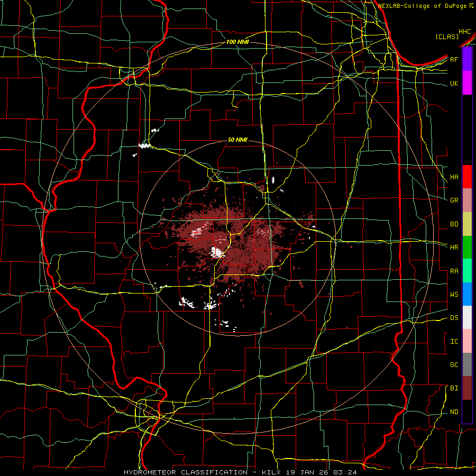Click the white DS color swatch
Image resolution: width=476 pixels, height=476 pixels.
467,317
